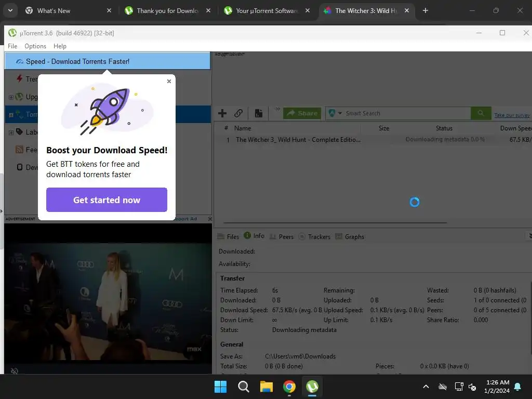Switch to Thank you for Downloading browser tab
Screen dimensions: 532x399
click(167, 10)
